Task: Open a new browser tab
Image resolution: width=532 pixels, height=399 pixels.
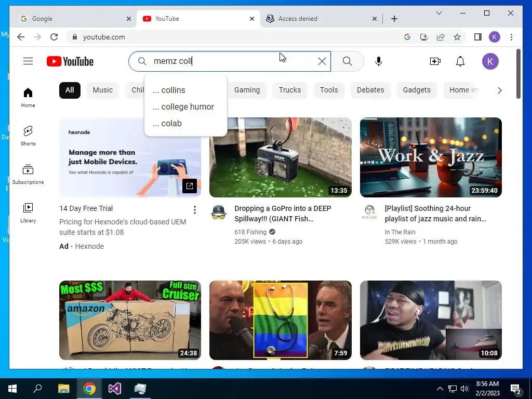Action: [394, 19]
